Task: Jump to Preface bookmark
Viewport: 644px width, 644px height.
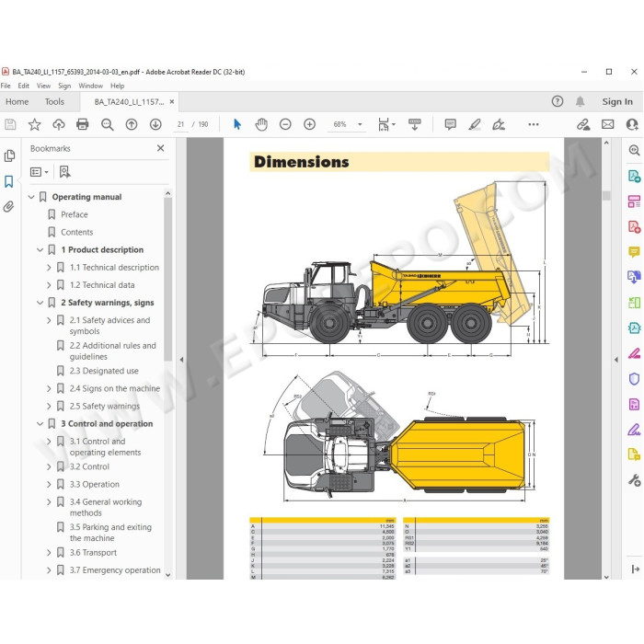Action: [x=75, y=214]
